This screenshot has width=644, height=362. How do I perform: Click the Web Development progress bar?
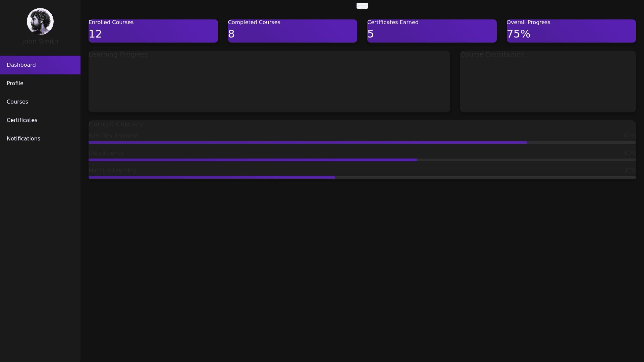click(362, 143)
